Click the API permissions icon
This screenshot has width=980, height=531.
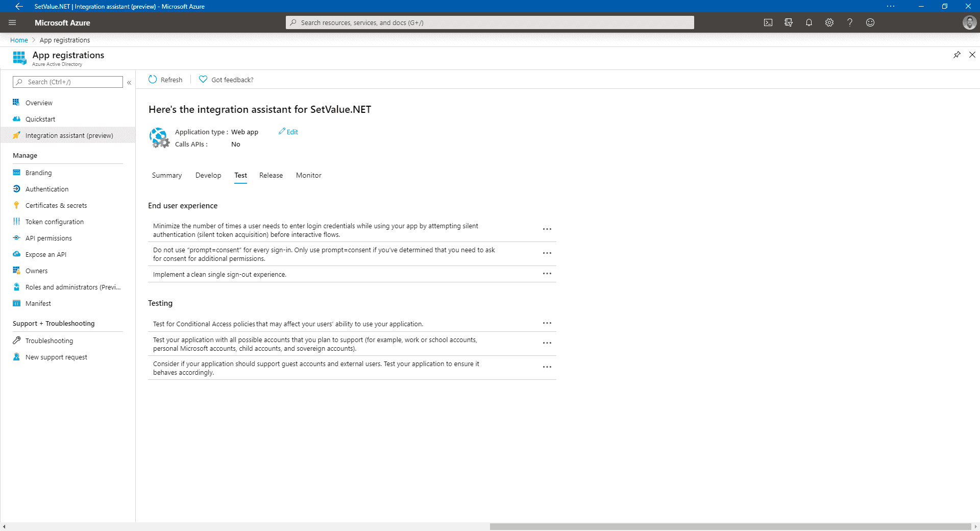click(x=16, y=237)
